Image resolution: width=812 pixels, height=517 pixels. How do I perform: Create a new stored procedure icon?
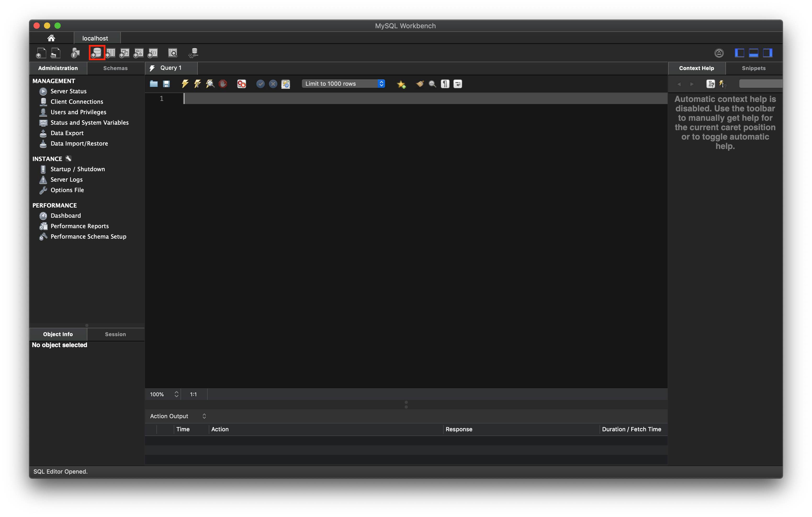(139, 53)
